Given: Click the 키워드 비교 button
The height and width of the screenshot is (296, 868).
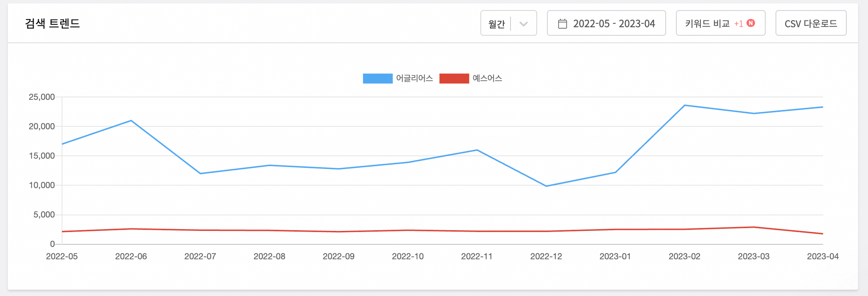Looking at the screenshot, I should point(720,23).
